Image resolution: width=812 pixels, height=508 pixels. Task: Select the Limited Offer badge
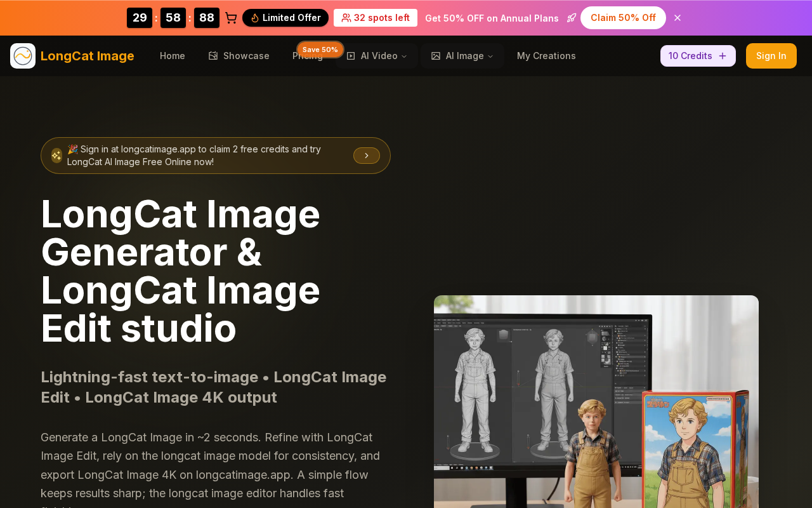(x=285, y=18)
